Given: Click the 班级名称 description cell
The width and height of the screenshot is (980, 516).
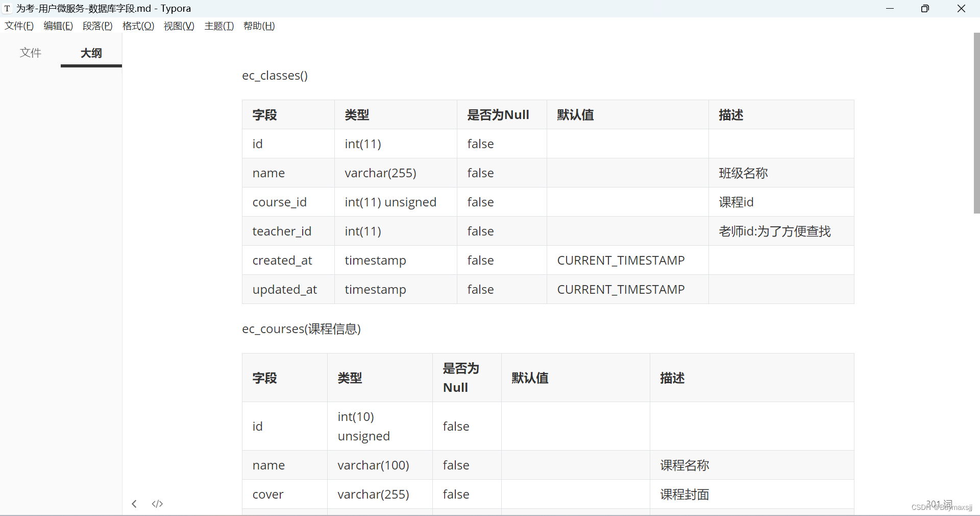Looking at the screenshot, I should tap(781, 173).
